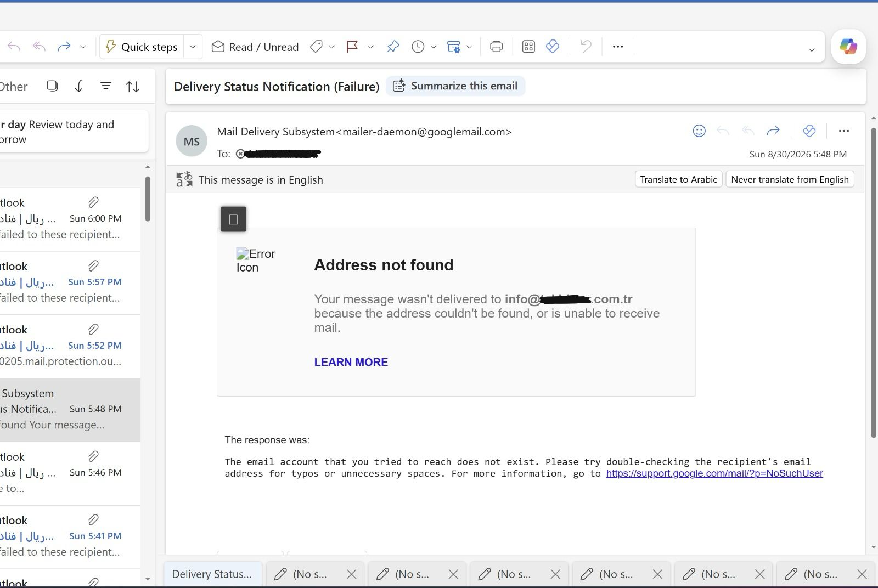Screen dimensions: 878x588
Task: Expand the categorize tag dropdown arrow
Action: click(331, 47)
